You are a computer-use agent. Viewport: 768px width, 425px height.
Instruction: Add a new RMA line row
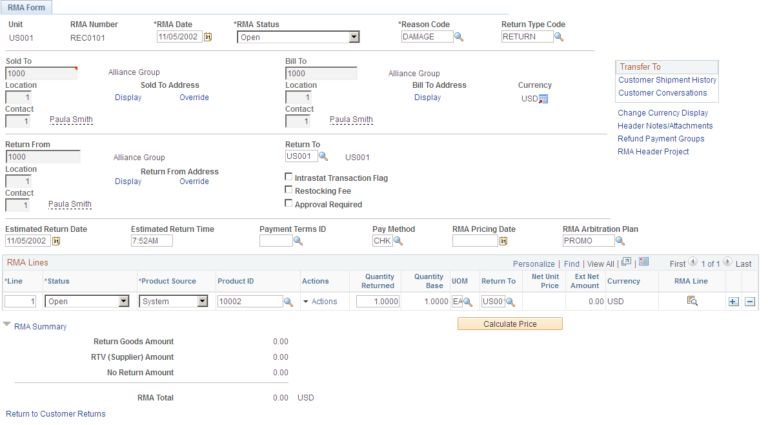click(x=733, y=302)
